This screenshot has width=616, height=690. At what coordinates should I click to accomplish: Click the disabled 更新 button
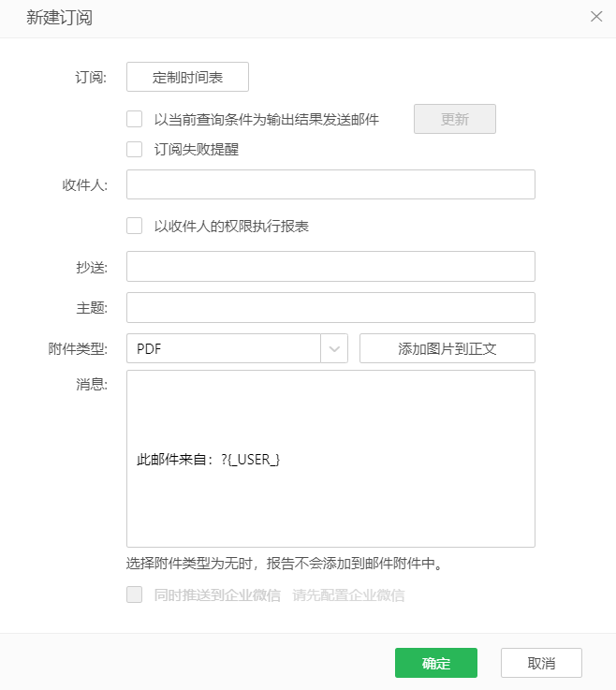[x=455, y=119]
